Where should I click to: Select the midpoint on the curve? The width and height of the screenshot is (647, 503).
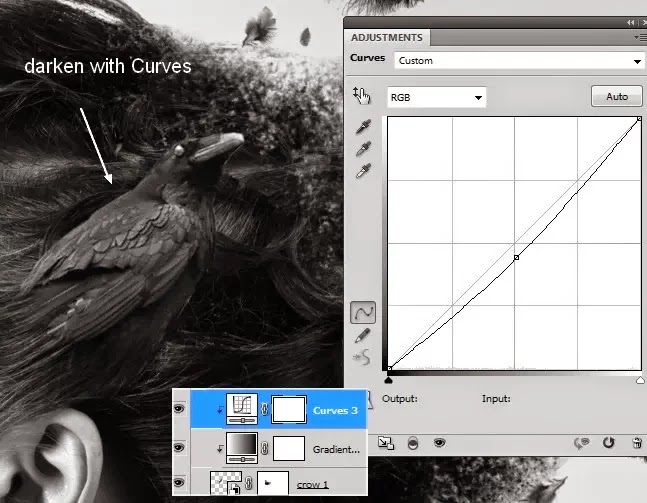[516, 257]
